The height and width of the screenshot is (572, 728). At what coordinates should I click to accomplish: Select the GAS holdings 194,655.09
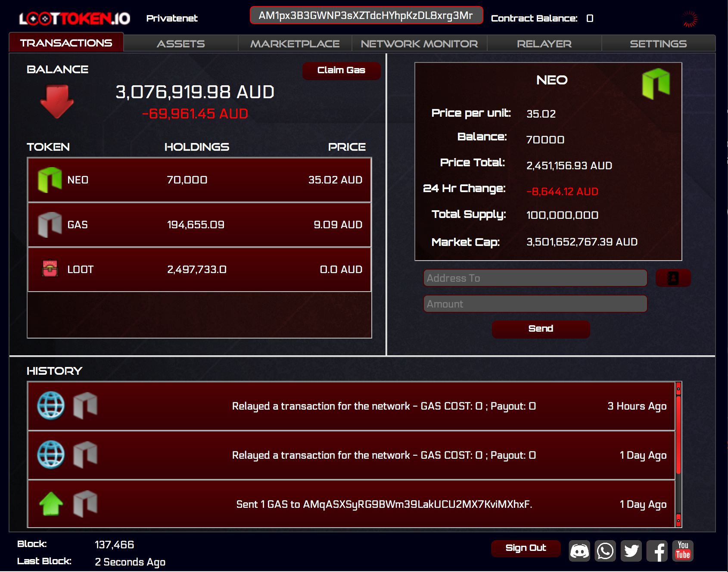point(196,224)
